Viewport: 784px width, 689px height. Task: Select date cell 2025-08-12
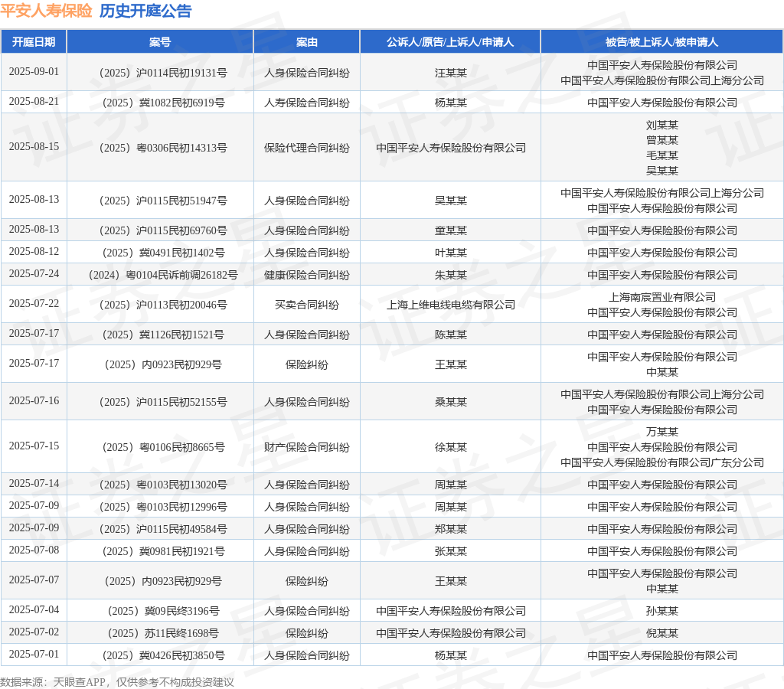(x=34, y=252)
